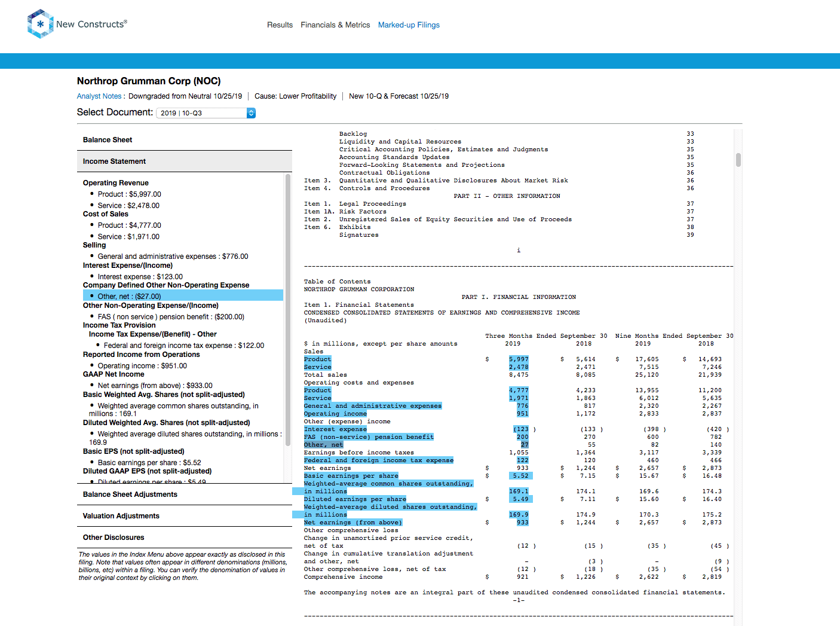Select Service : $1,971.00 cost item
Screen dimensions: 840x626
click(128, 237)
